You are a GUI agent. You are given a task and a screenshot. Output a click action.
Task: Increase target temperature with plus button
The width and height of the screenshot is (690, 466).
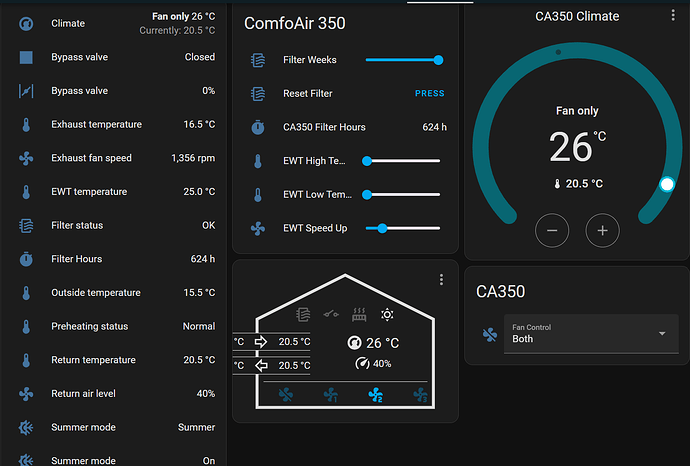[x=602, y=231]
